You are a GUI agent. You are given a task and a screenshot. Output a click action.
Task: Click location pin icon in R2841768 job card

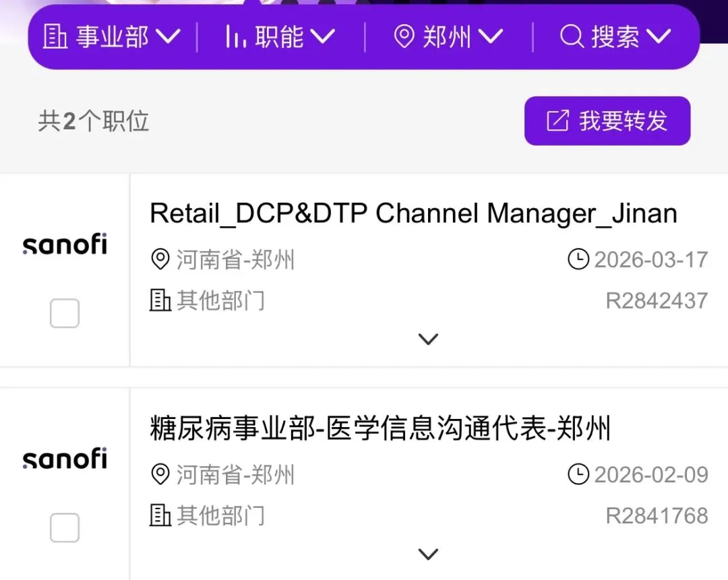pyautogui.click(x=160, y=474)
